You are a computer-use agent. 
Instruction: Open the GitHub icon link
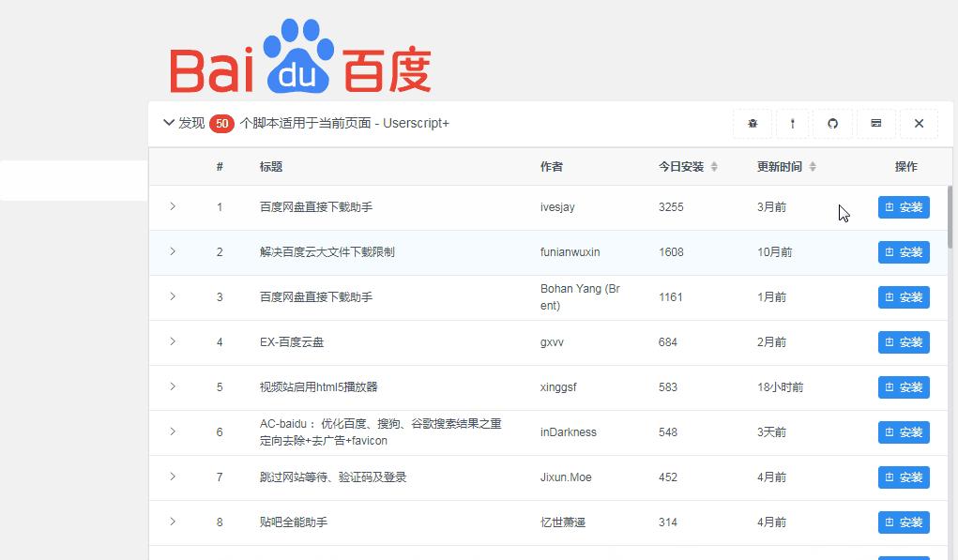coord(832,124)
